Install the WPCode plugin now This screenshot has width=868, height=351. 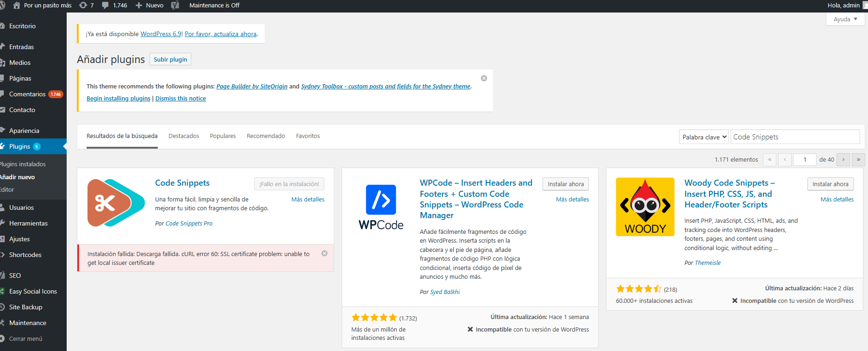coord(565,184)
